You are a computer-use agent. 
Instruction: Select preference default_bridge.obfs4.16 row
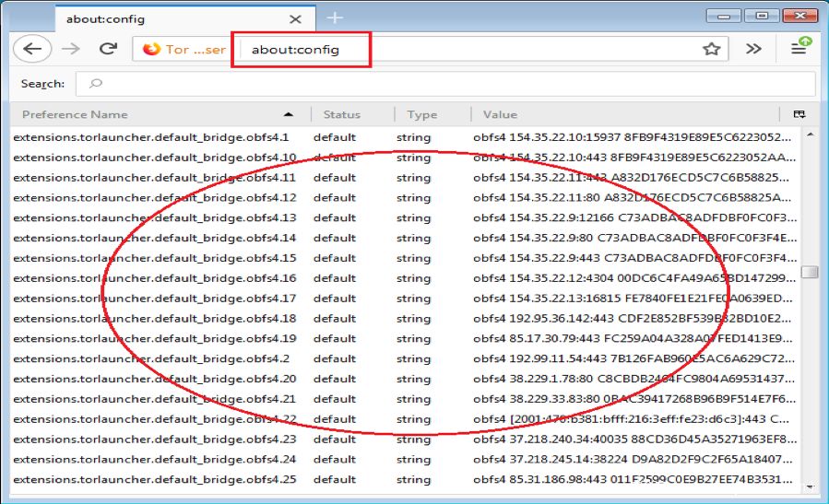405,278
